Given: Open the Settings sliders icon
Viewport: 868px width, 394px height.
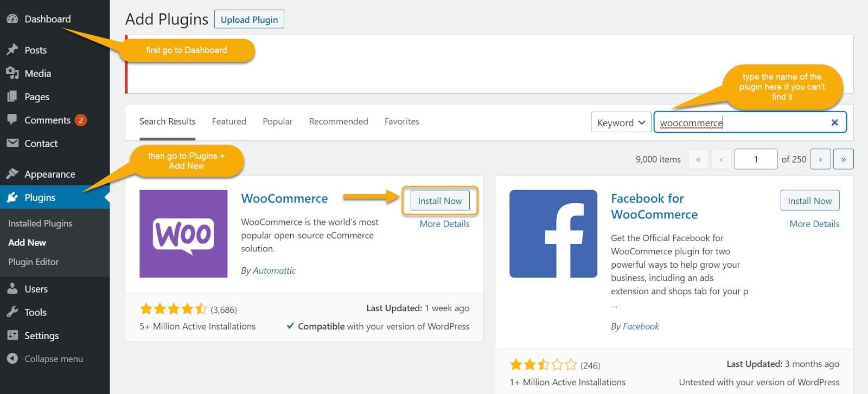Looking at the screenshot, I should click(12, 335).
